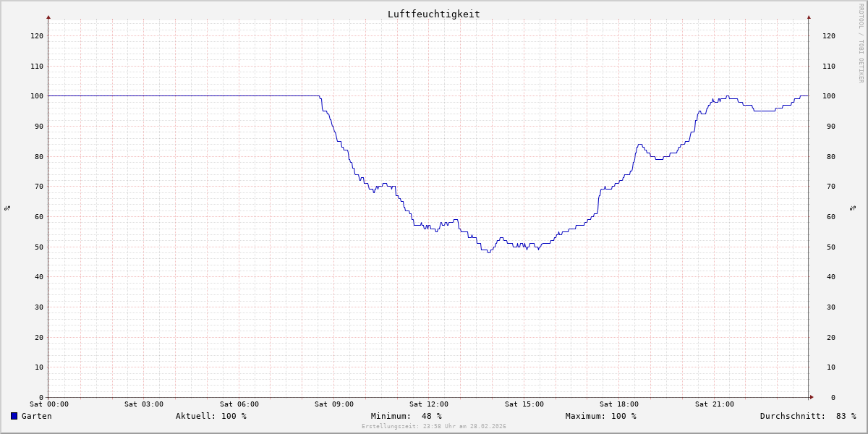Viewport: 868px width, 434px height.
Task: Click the Erstellungszeit timestamp footer text
Action: click(434, 427)
